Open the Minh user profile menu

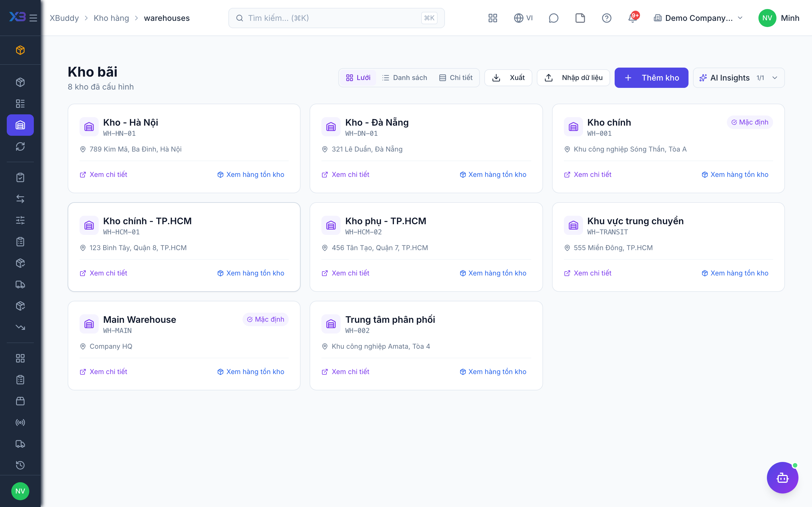(x=779, y=18)
